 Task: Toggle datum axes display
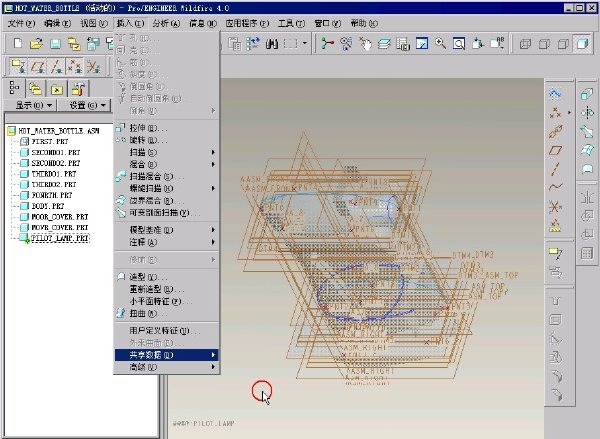tap(56, 67)
